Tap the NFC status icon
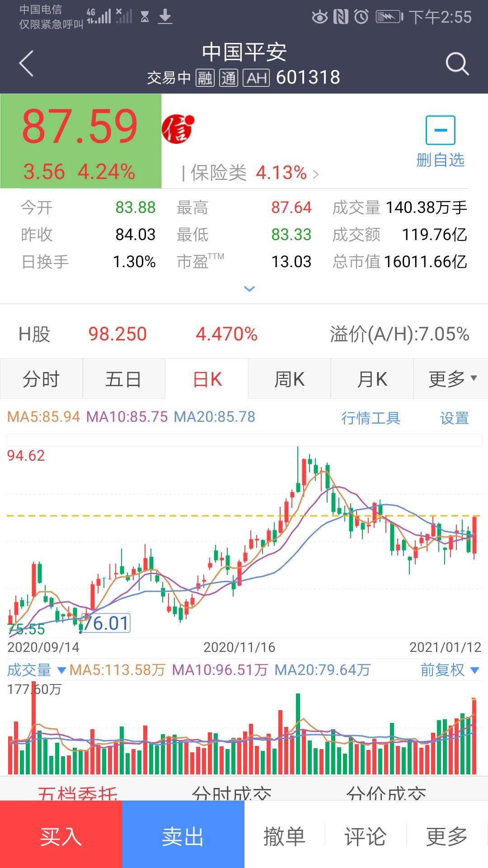This screenshot has height=868, width=488. pyautogui.click(x=341, y=17)
